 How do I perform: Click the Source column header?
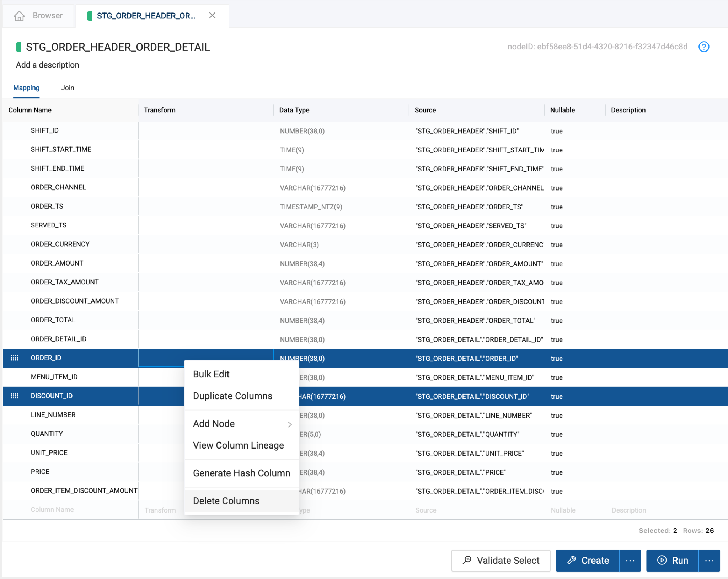(425, 110)
